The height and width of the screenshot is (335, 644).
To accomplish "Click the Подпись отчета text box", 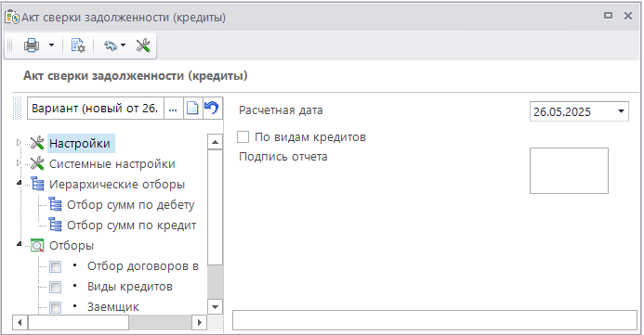I will click(x=569, y=171).
